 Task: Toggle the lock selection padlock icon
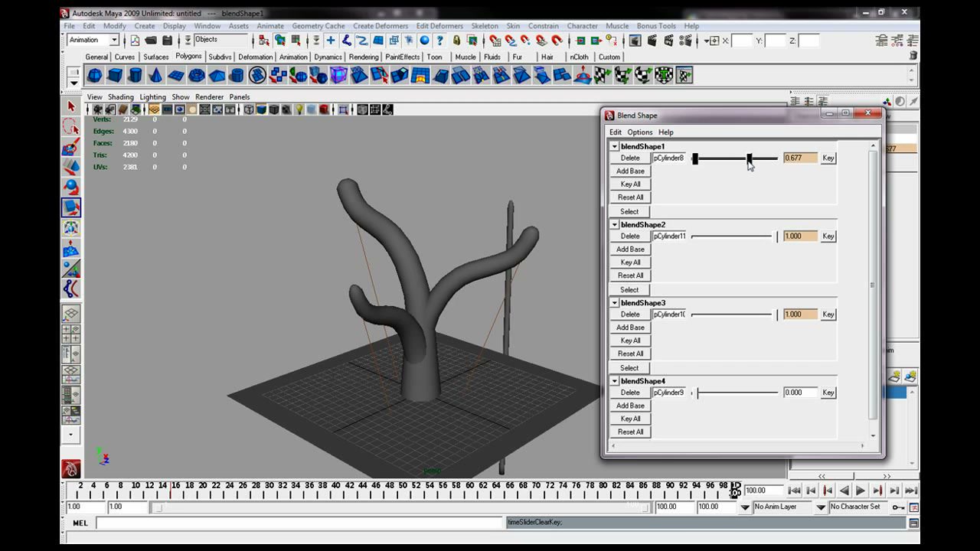(x=456, y=41)
